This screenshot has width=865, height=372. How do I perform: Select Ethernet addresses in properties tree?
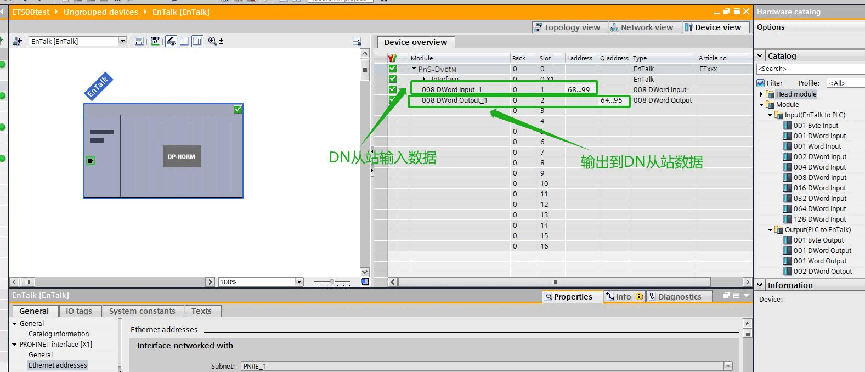pos(57,365)
